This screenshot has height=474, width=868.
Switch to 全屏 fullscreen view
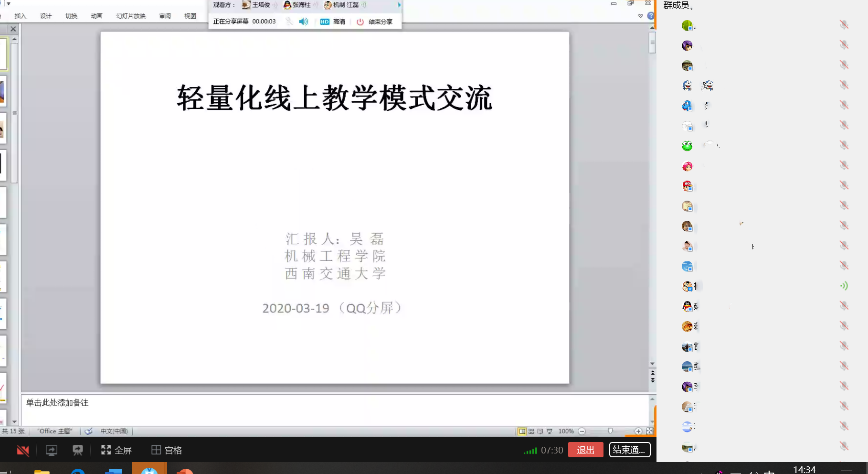tap(116, 450)
